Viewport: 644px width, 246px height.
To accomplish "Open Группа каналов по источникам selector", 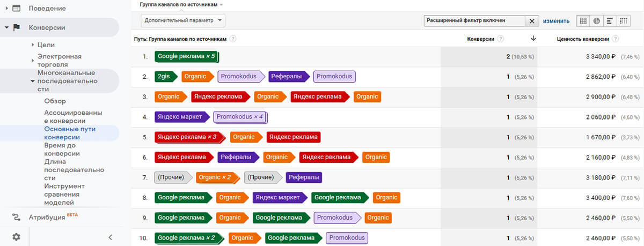I will (x=181, y=4).
